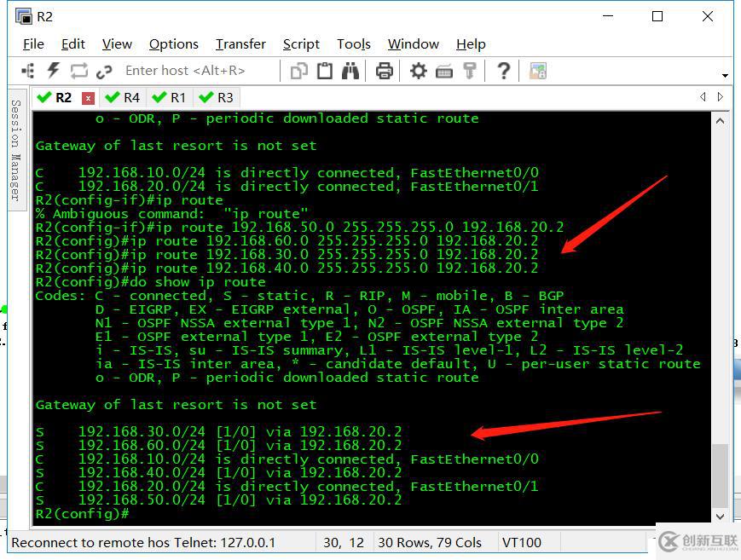Click the Find binoculars icon

(350, 71)
